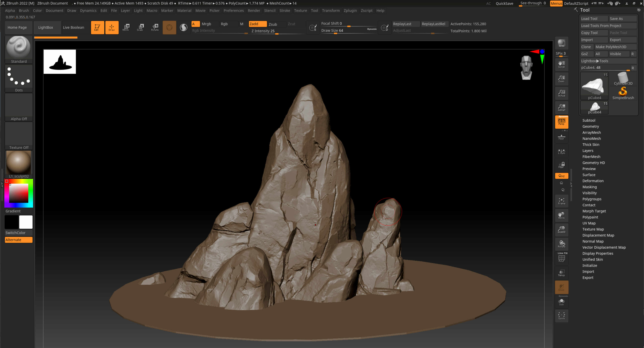Toggle Zadd sculpting mode
The width and height of the screenshot is (644, 348).
point(257,24)
